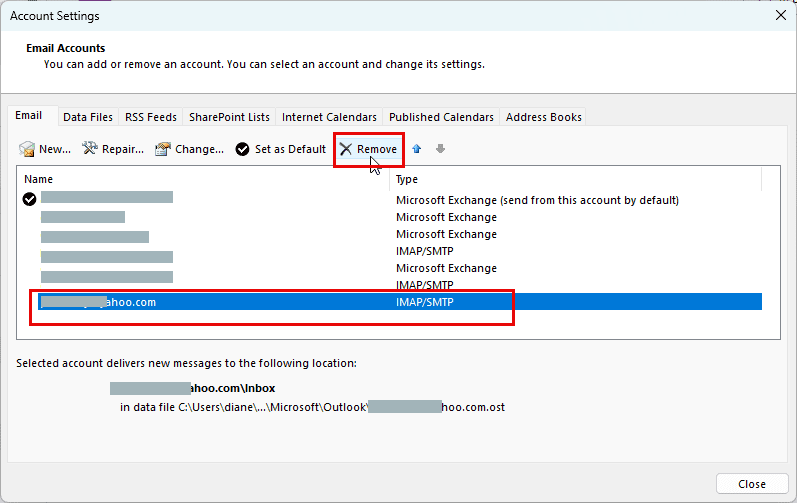Select the default Microsoft Exchange account row
Screen dimensions: 797x503
click(400, 200)
